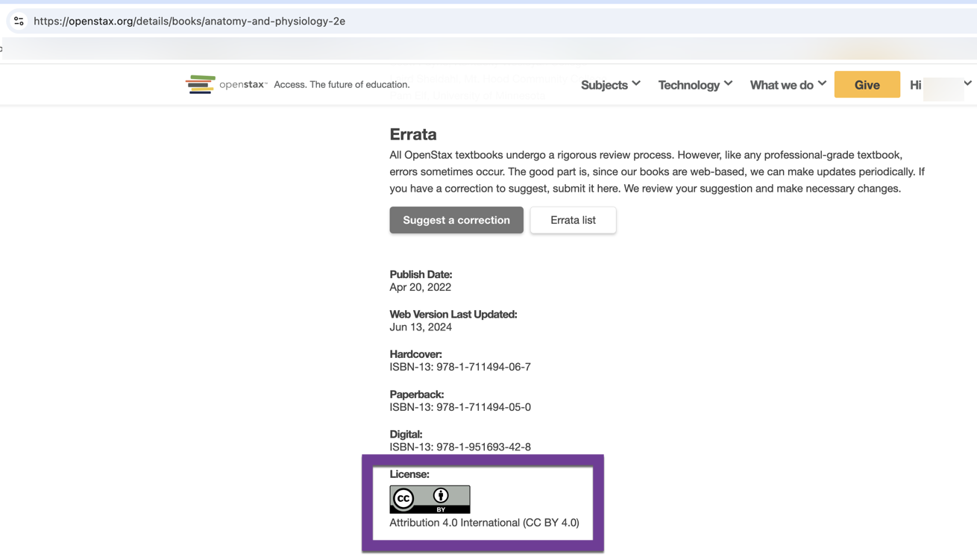
Task: Expand the chevron next to Subjects
Action: [x=636, y=84]
